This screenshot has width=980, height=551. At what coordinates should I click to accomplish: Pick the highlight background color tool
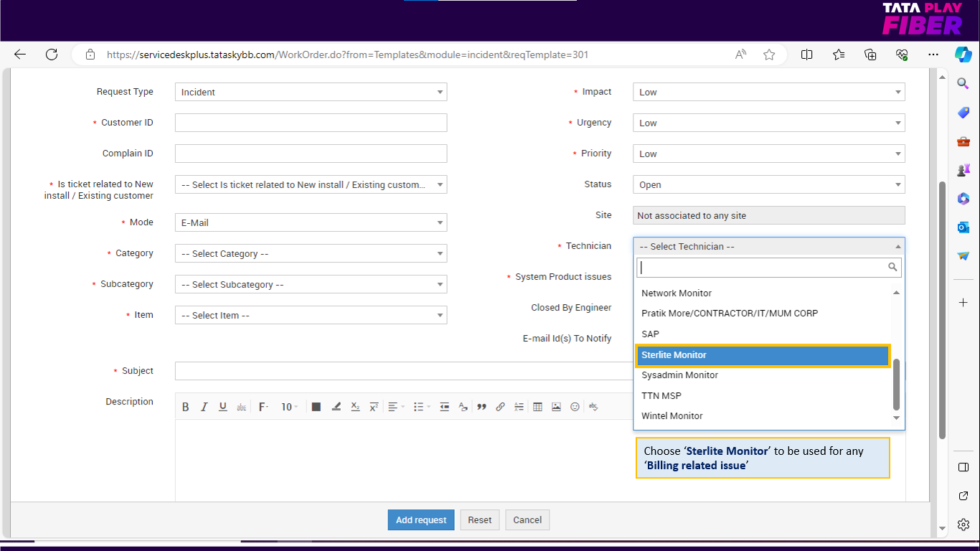[336, 407]
